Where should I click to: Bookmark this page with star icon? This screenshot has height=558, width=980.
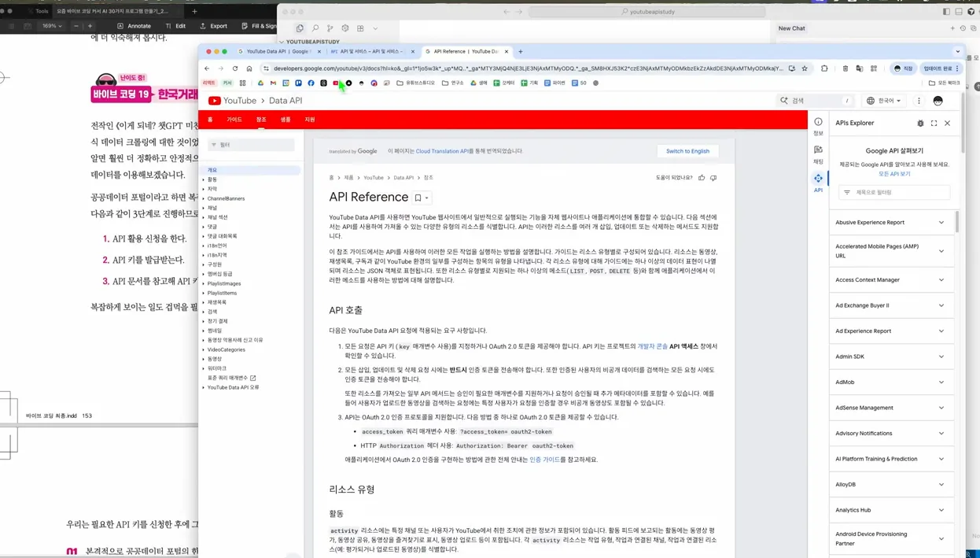[805, 68]
